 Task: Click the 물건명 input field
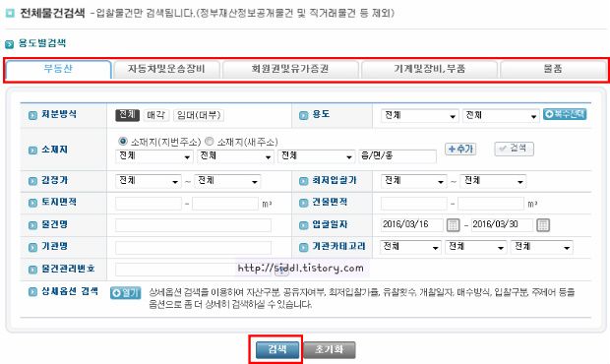point(194,225)
